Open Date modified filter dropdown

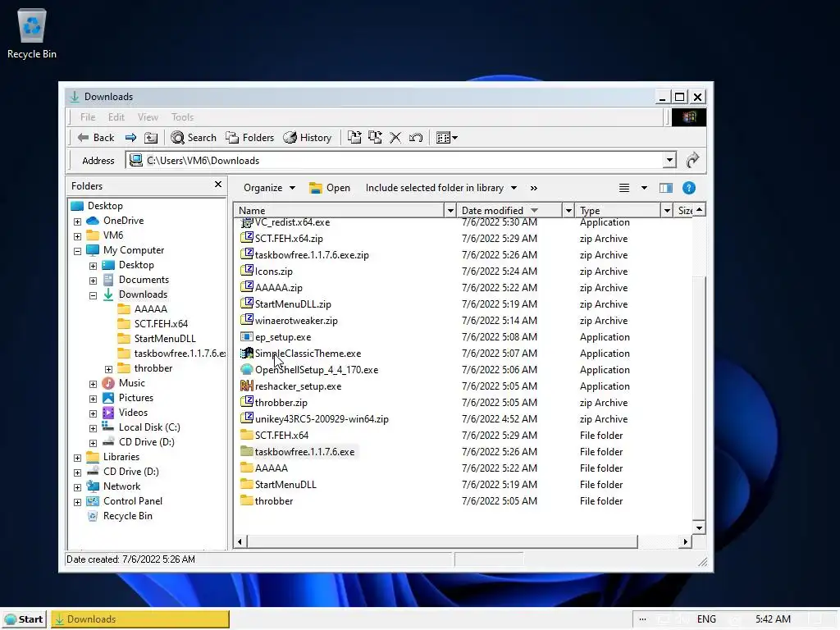click(568, 211)
